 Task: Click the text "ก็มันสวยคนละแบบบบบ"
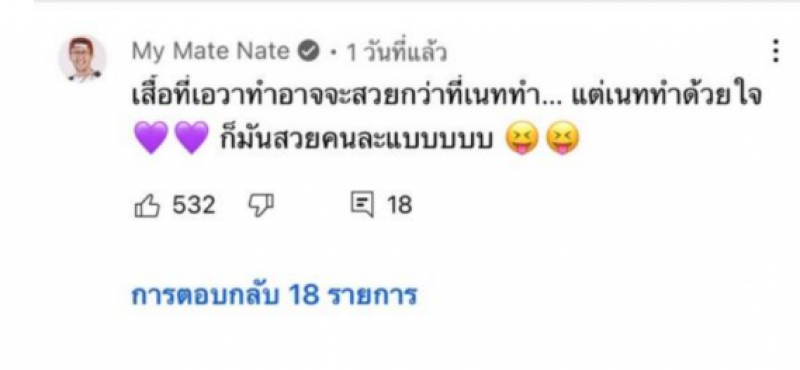coord(356,139)
